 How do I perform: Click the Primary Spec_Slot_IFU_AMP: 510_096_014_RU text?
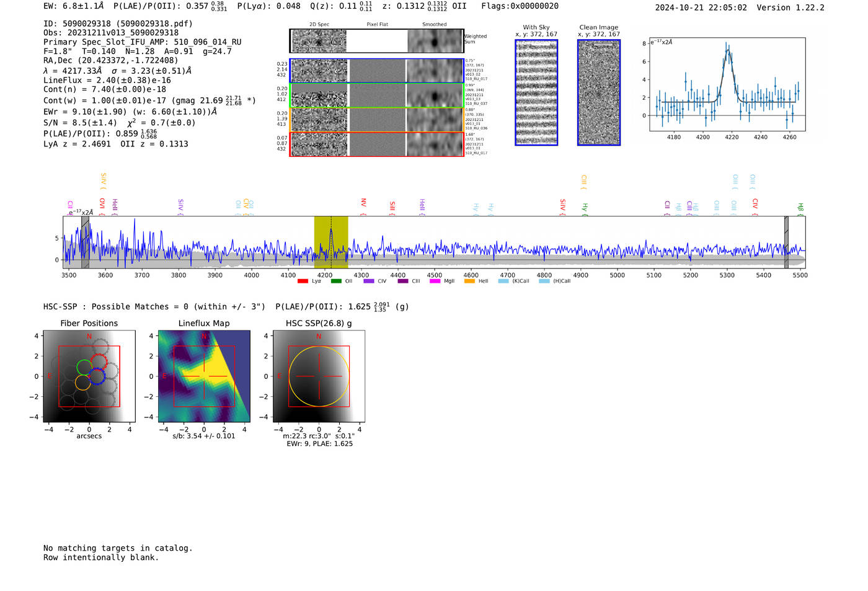pyautogui.click(x=143, y=42)
